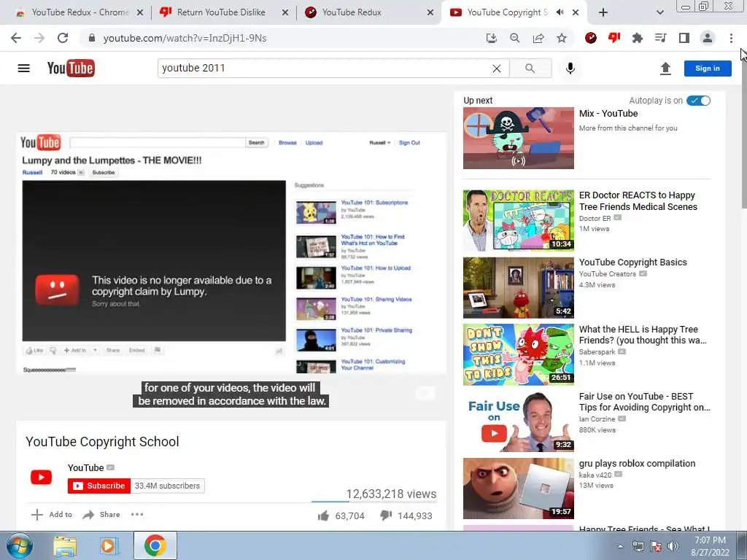Run search with magnifier button
The image size is (747, 560).
[530, 69]
